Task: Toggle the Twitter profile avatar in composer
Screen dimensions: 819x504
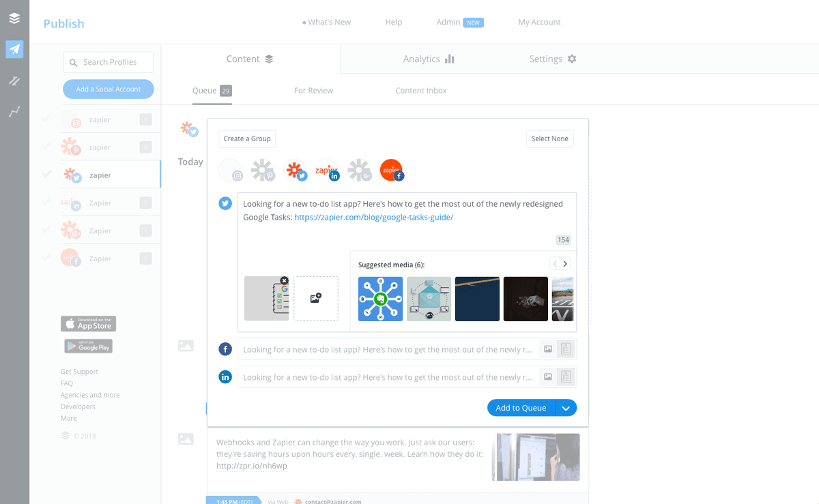Action: (296, 171)
